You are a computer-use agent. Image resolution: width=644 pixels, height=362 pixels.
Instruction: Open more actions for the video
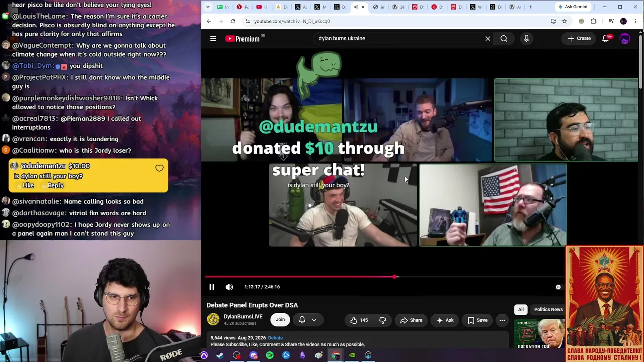click(x=502, y=320)
